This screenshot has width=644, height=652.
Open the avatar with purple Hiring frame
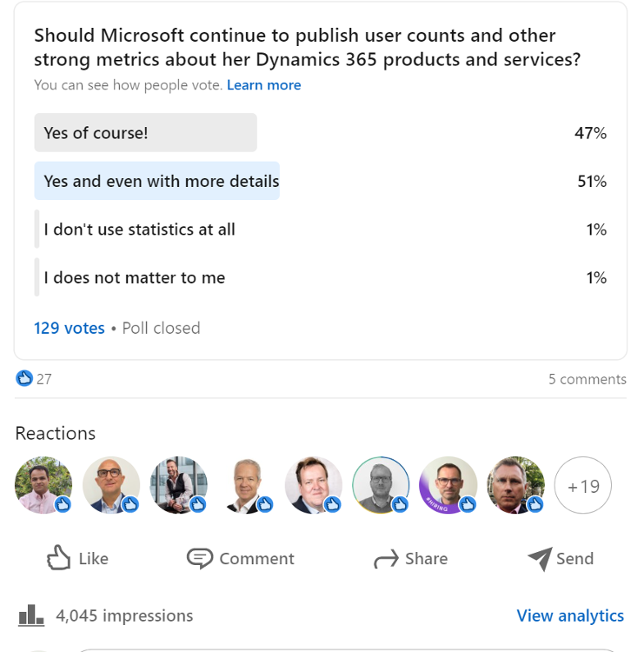[x=448, y=485]
